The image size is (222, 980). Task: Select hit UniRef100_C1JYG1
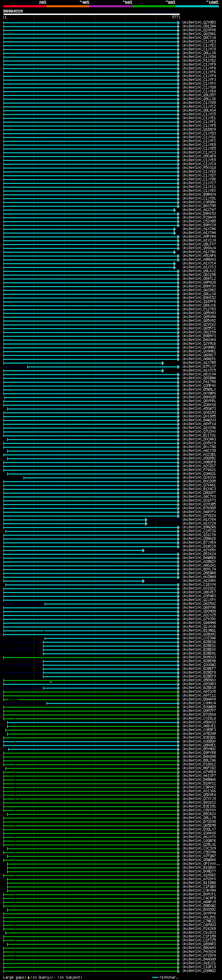[x=199, y=137]
